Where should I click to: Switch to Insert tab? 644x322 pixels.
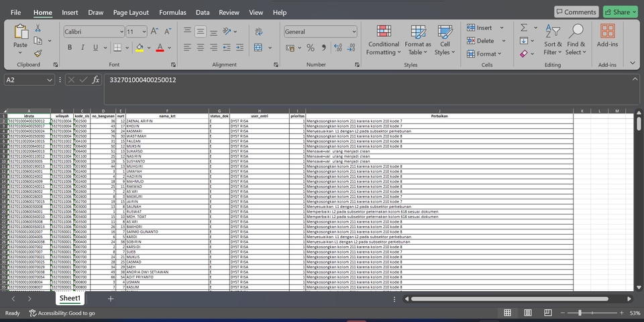(x=70, y=12)
